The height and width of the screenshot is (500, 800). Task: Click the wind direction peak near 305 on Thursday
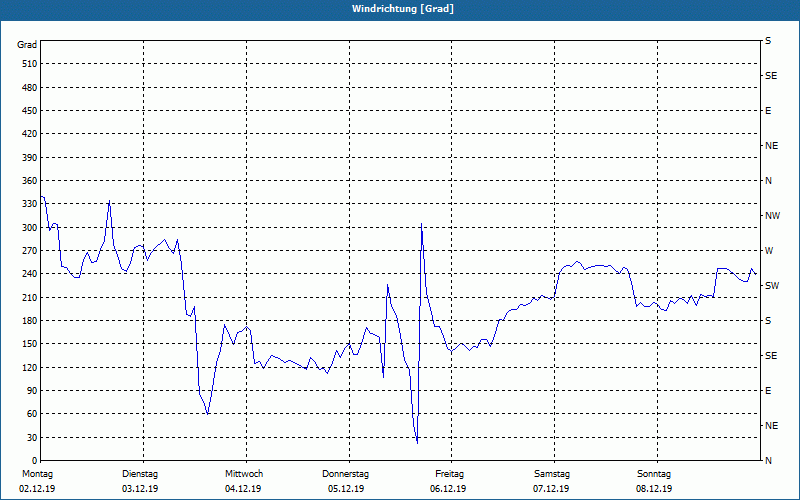(x=421, y=223)
